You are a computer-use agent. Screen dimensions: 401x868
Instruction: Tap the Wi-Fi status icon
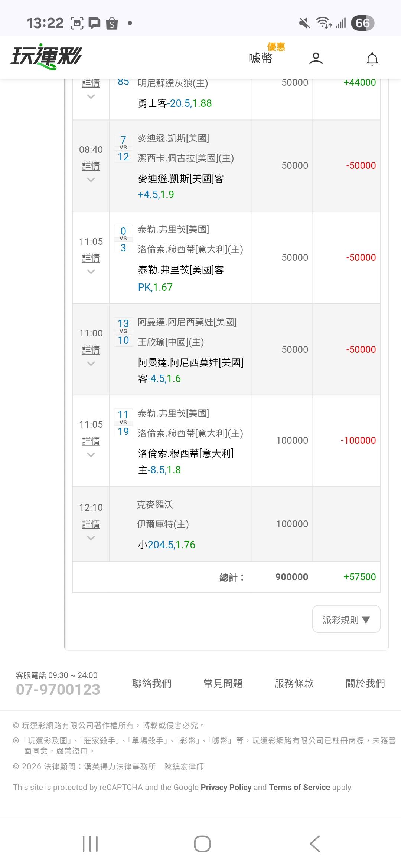[323, 23]
